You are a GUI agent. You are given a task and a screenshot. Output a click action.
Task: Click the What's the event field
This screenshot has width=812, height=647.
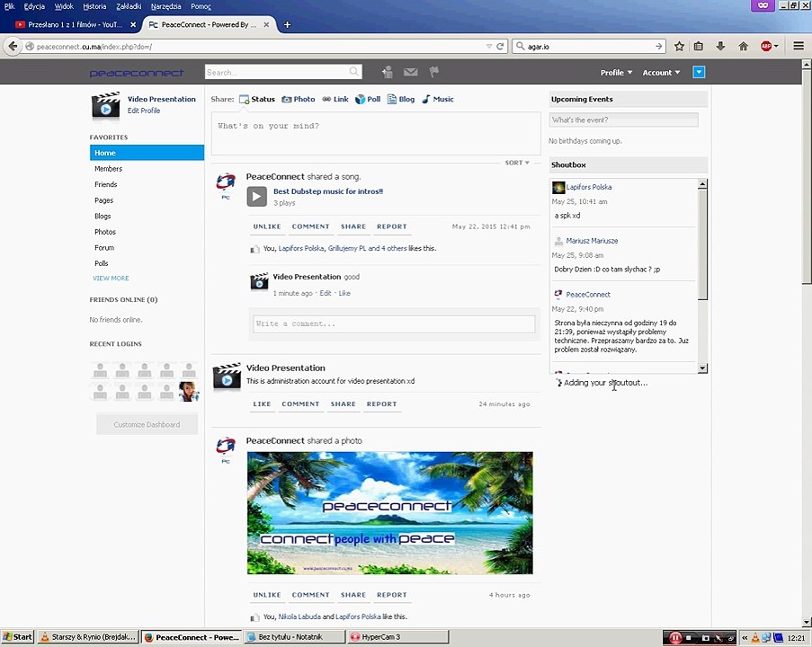point(623,120)
